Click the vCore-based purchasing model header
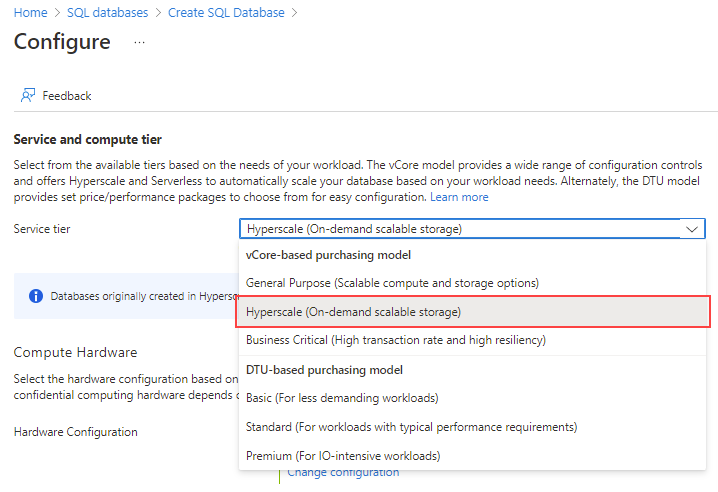Screen dimensions: 718x492 (x=323, y=255)
